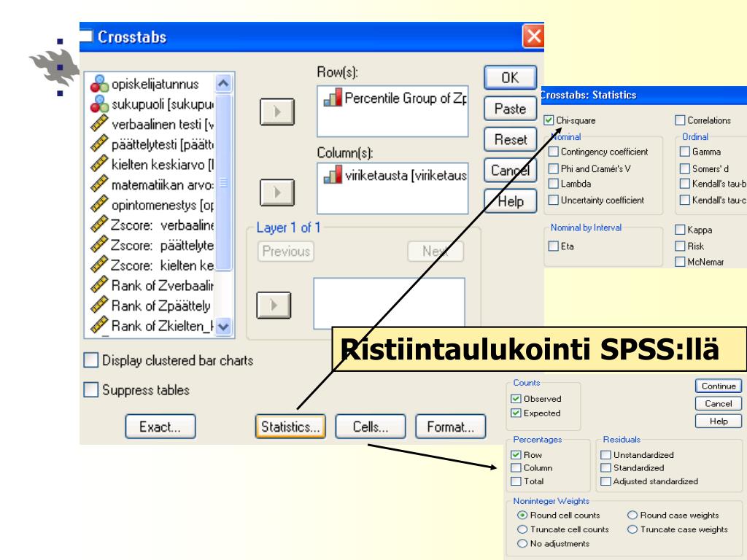Check Adjusted standardized residuals
Image resolution: width=747 pixels, height=560 pixels.
pyautogui.click(x=606, y=481)
